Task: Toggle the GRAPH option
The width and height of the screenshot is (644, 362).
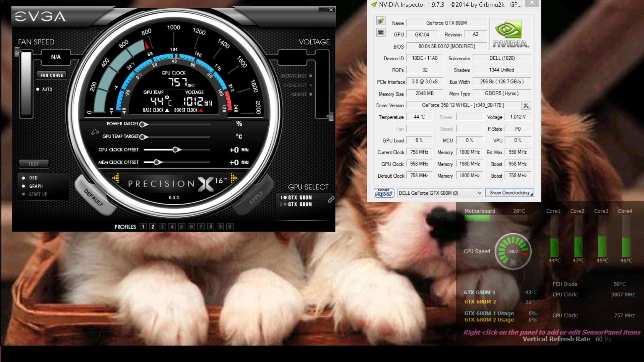Action: click(x=32, y=186)
